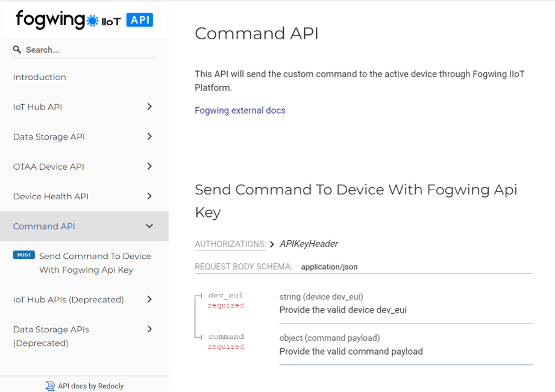Image resolution: width=555 pixels, height=392 pixels.
Task: Expand IoT Hub APIs (Deprecated) chevron
Action: tap(149, 299)
